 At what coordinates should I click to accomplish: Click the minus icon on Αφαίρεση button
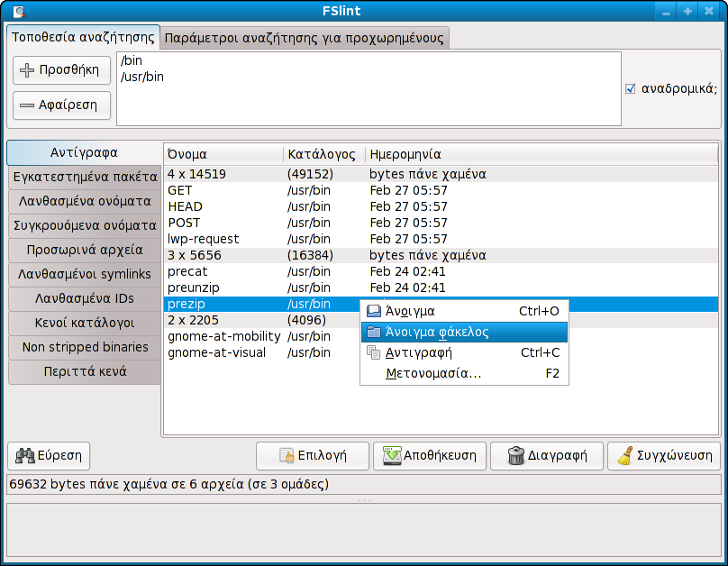[27, 105]
